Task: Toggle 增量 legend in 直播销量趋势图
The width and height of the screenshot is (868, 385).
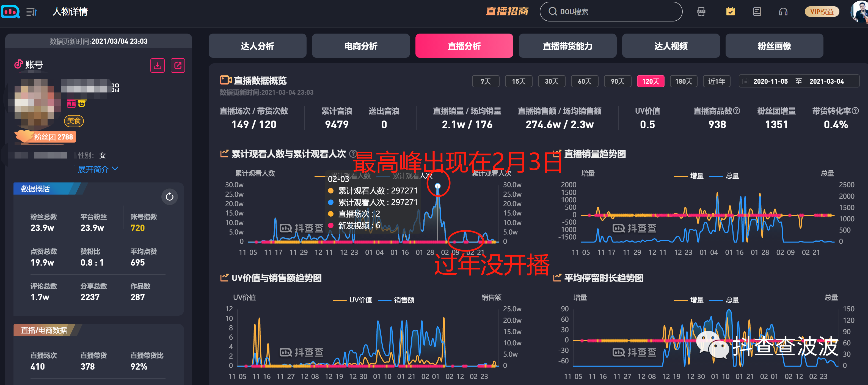Action: pos(688,176)
